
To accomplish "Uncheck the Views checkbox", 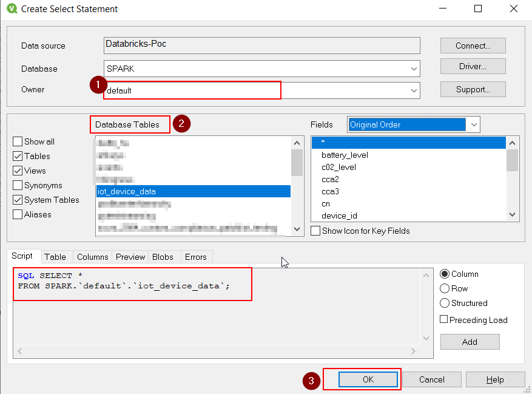I will pyautogui.click(x=18, y=171).
